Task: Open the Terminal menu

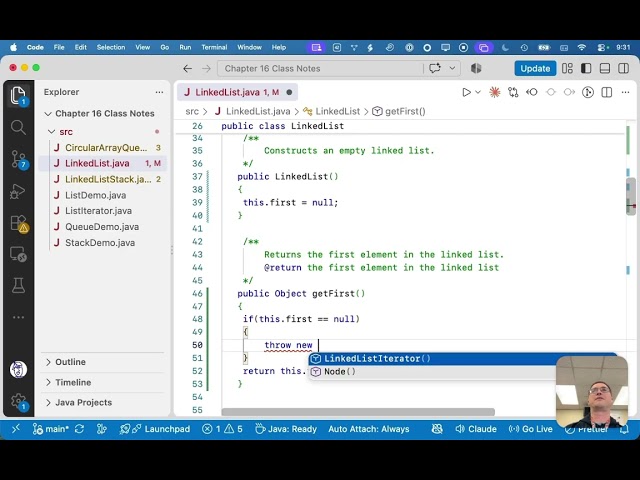Action: (x=214, y=47)
